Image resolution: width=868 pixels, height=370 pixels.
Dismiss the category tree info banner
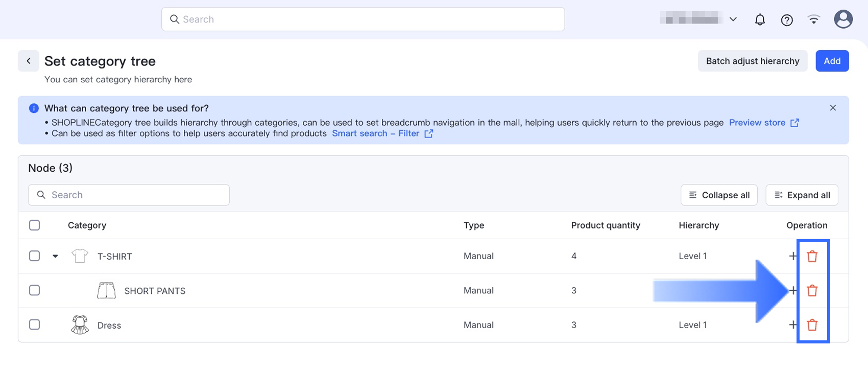(833, 108)
